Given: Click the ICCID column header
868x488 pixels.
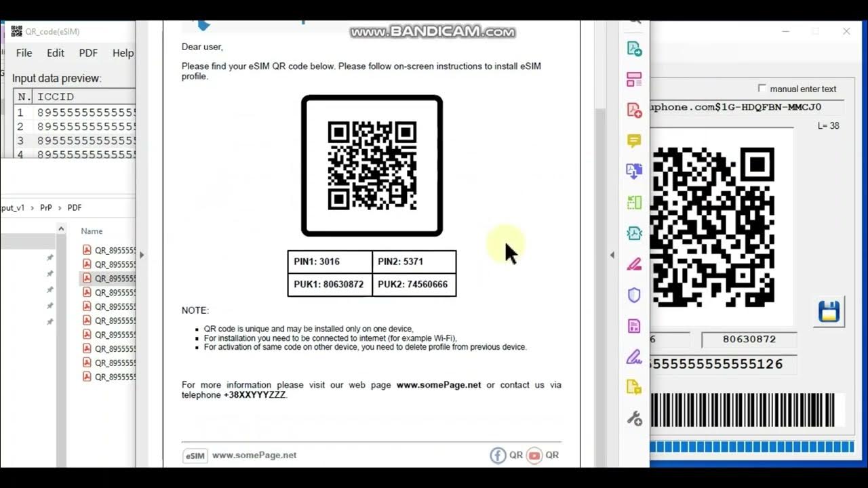Looking at the screenshot, I should click(85, 97).
